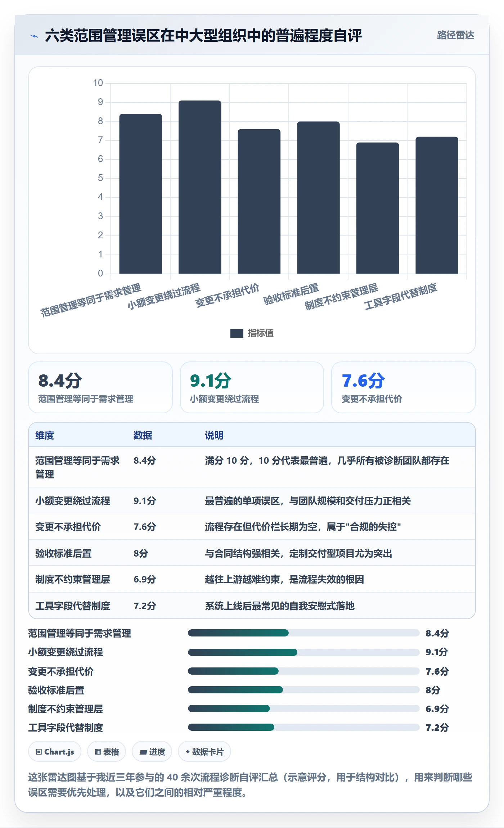Click the 制度不约束管理层 chart bar
This screenshot has height=828, width=504.
click(378, 208)
